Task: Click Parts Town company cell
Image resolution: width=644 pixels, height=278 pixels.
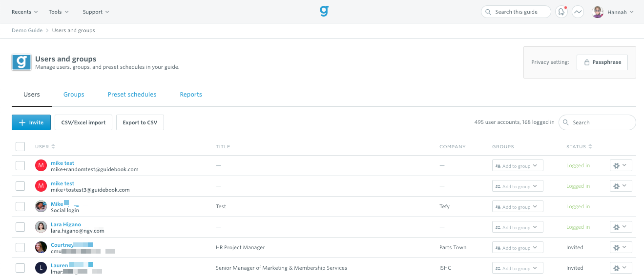Action: click(x=453, y=247)
